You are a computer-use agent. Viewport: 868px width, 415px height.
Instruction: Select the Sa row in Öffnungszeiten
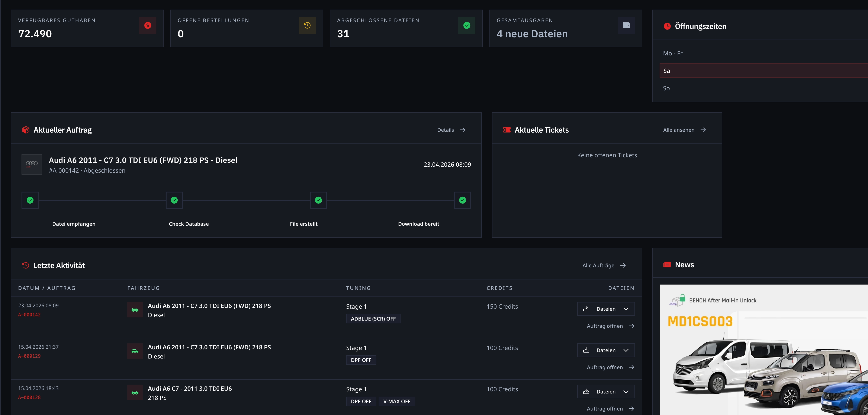[763, 71]
